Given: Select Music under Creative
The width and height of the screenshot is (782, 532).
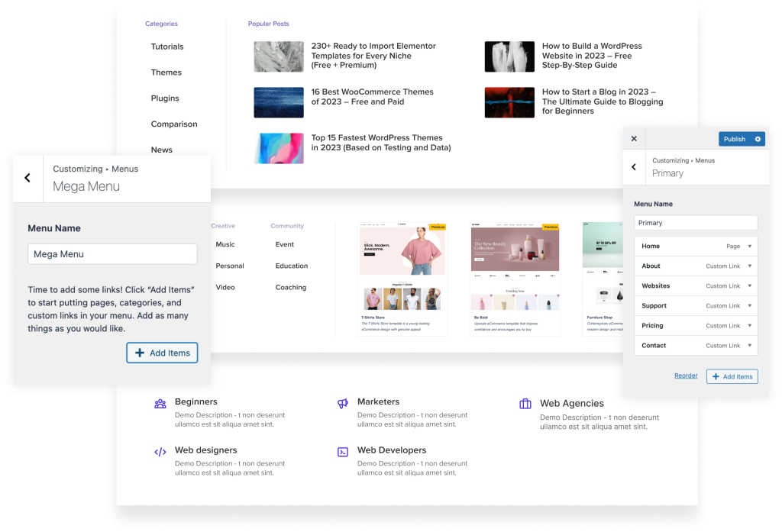Looking at the screenshot, I should (x=225, y=244).
